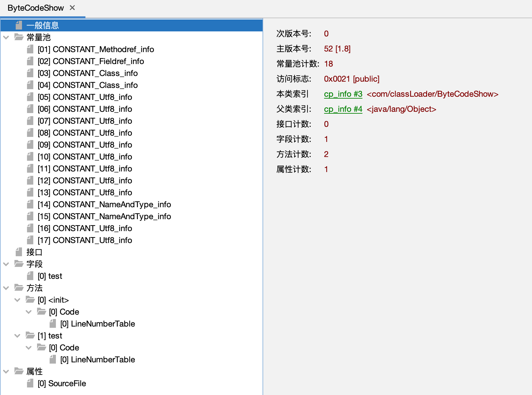532x395 pixels.
Task: Select [0] test under 字段
Action: [50, 276]
